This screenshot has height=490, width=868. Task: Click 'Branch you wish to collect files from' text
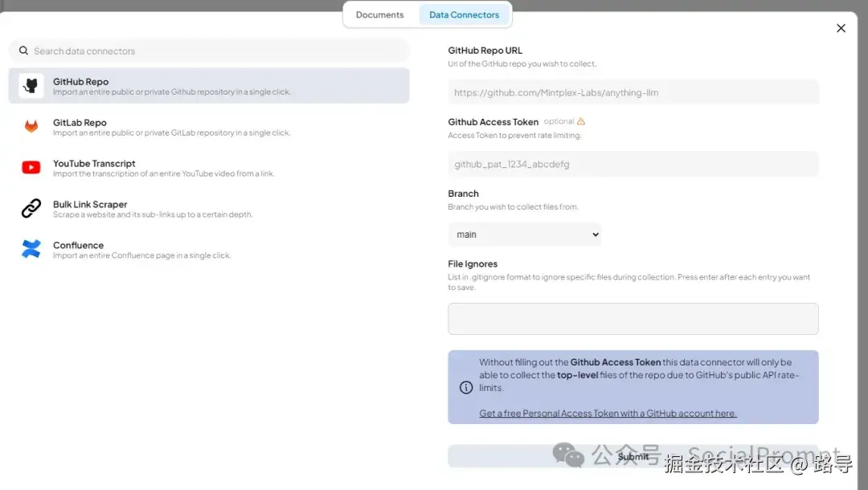pyautogui.click(x=513, y=206)
